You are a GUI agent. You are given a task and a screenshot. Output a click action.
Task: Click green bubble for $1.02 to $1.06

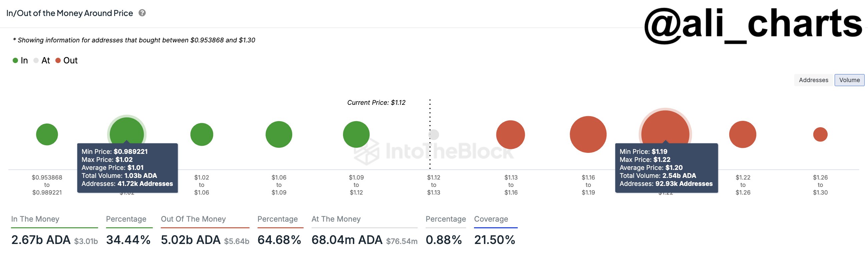(x=201, y=134)
